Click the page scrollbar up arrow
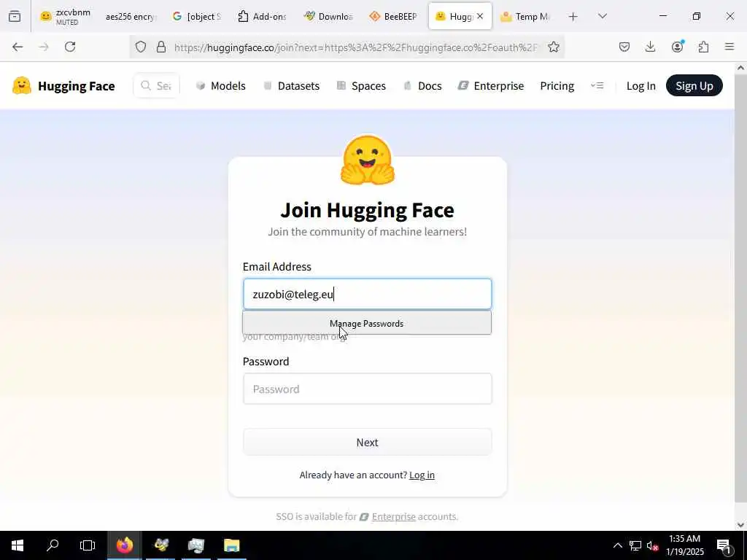The width and height of the screenshot is (747, 560). pyautogui.click(x=740, y=68)
